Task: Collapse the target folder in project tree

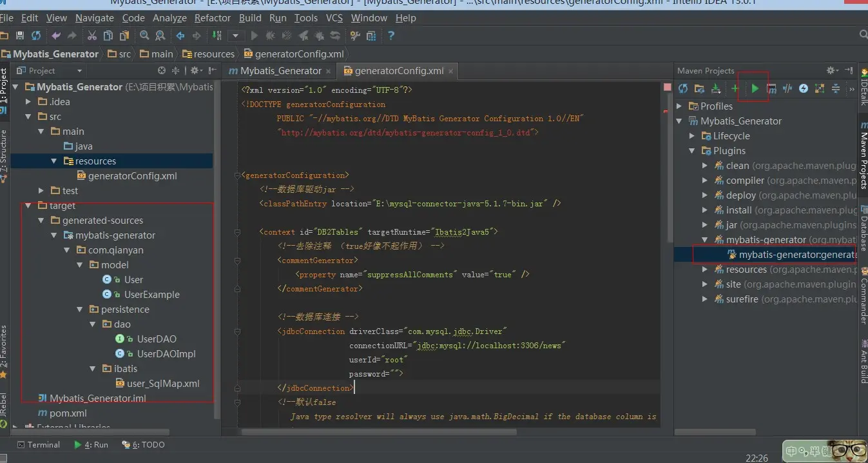Action: [28, 206]
